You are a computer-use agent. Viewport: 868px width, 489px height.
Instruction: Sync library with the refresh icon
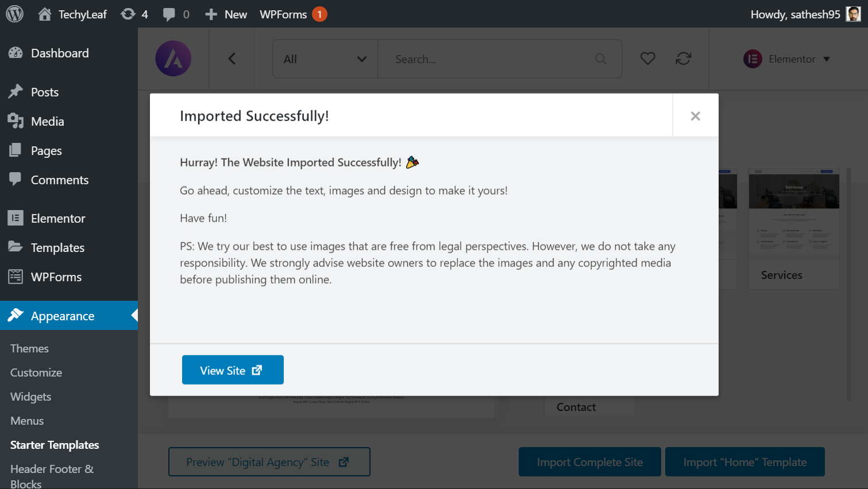point(684,59)
